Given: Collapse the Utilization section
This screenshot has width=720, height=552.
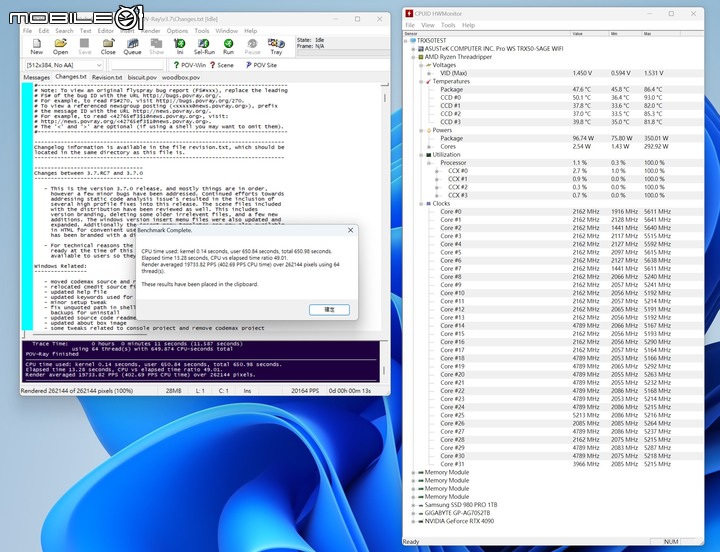Looking at the screenshot, I should tap(421, 155).
